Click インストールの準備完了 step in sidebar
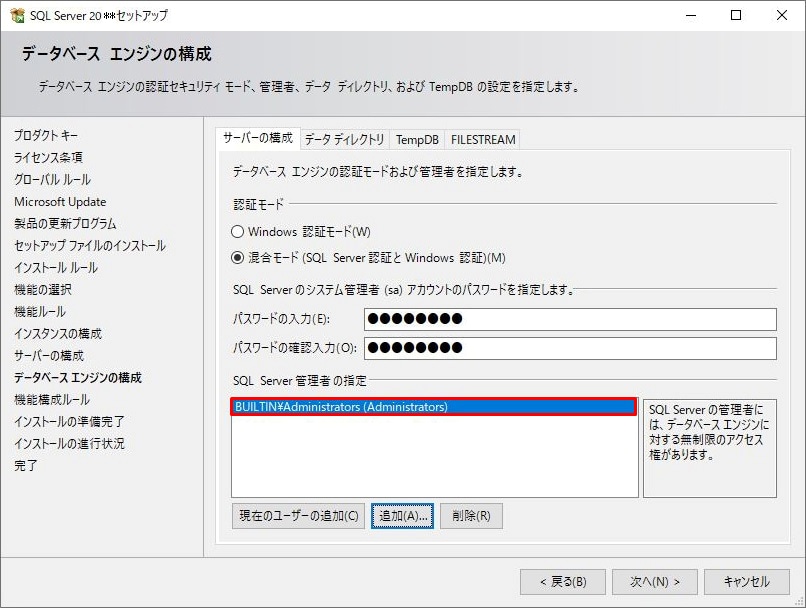 tap(69, 422)
